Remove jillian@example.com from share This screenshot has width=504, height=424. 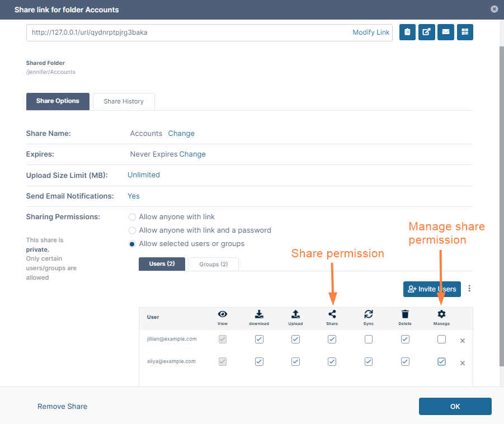click(x=463, y=341)
